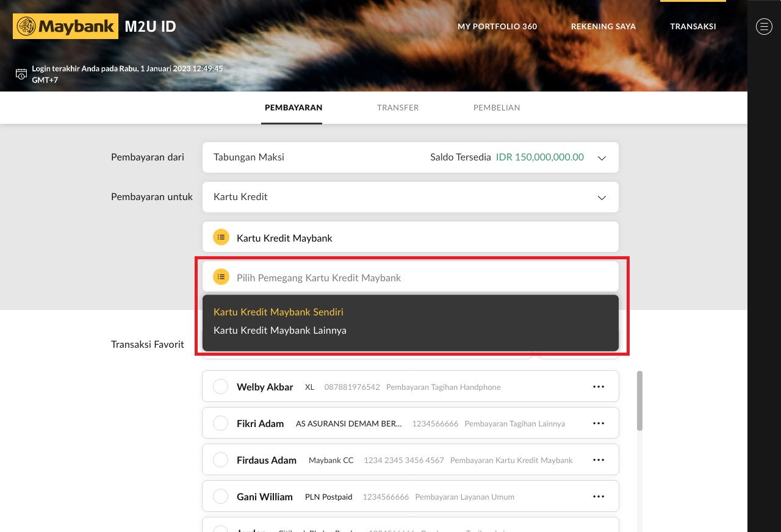Viewport: 781px width, 532px height.
Task: Select the Fikri Adam radio button
Action: pyautogui.click(x=220, y=423)
